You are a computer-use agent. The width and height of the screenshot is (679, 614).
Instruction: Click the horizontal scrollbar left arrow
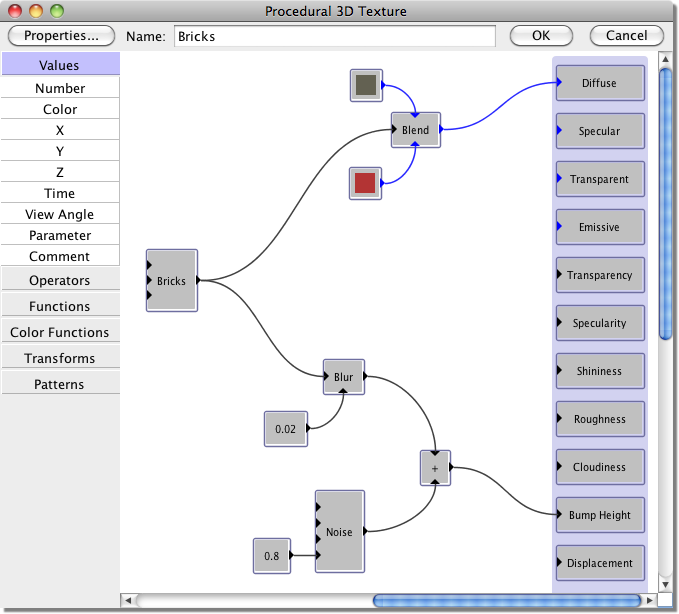[128, 600]
